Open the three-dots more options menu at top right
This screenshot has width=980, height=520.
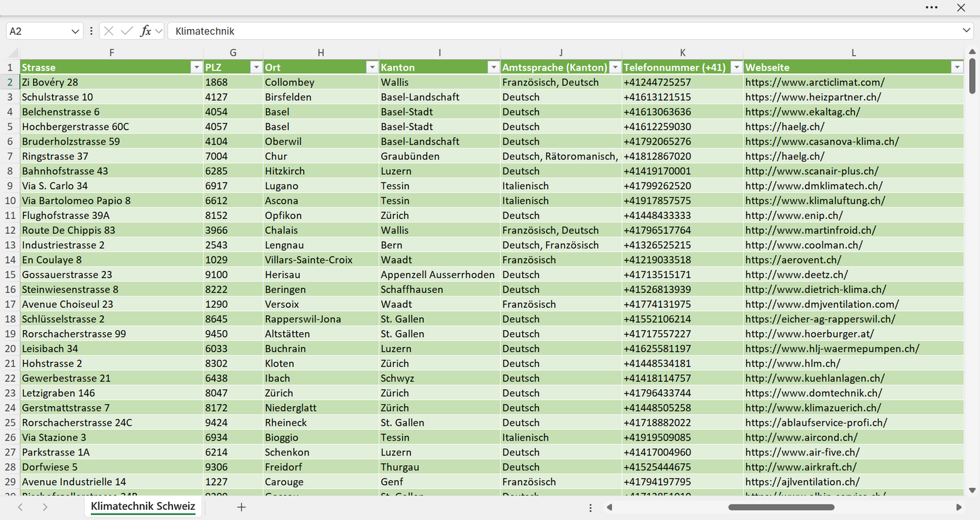click(x=932, y=7)
